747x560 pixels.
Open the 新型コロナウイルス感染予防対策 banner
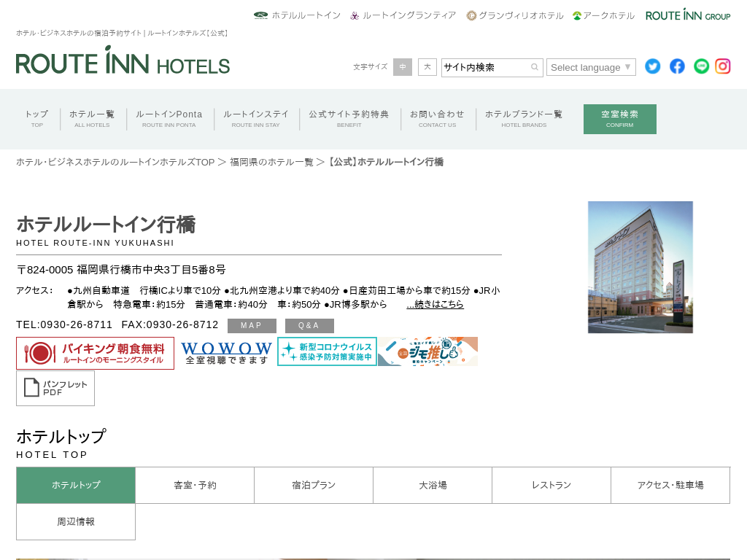[328, 351]
